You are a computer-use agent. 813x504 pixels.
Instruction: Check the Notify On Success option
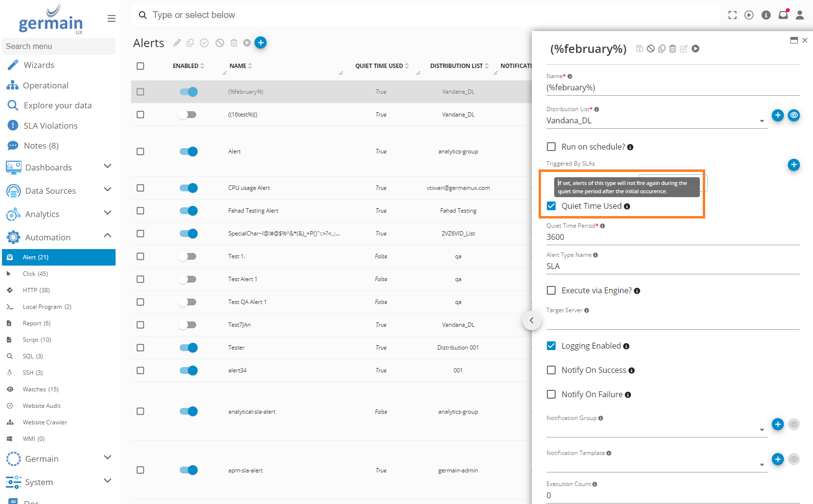click(551, 370)
